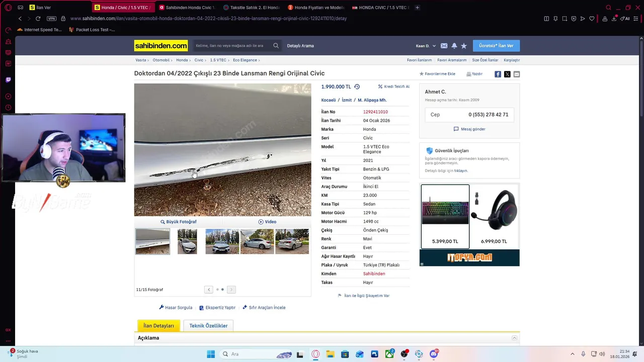Open the Eco Elegance breadcrumb

tap(245, 60)
